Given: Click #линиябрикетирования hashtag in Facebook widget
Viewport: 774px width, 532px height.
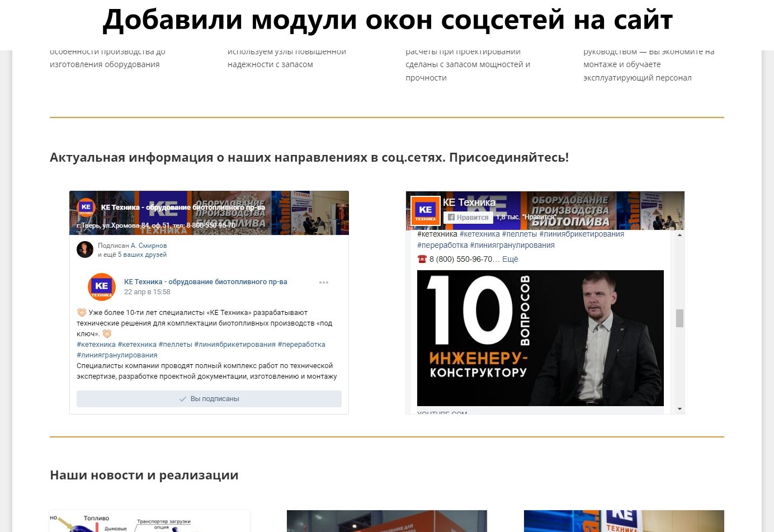Looking at the screenshot, I should pos(582,234).
